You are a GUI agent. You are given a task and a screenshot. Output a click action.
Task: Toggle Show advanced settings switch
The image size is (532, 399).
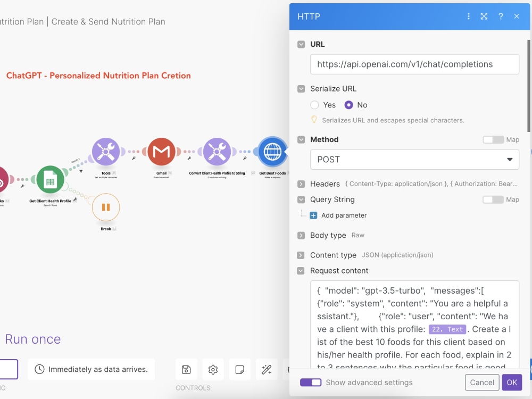coord(311,383)
